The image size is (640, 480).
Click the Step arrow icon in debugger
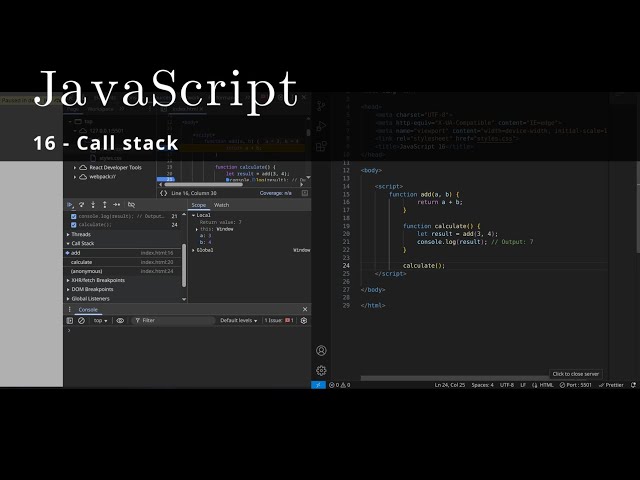(117, 204)
